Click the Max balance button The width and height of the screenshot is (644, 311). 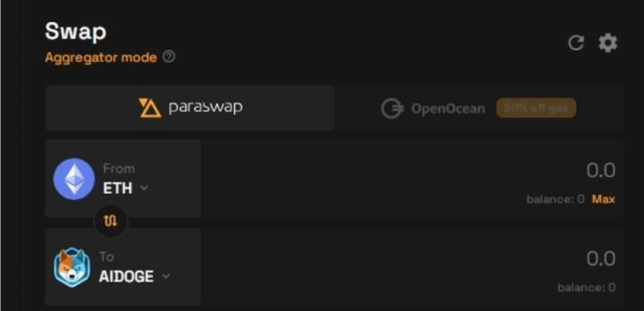[x=603, y=199]
